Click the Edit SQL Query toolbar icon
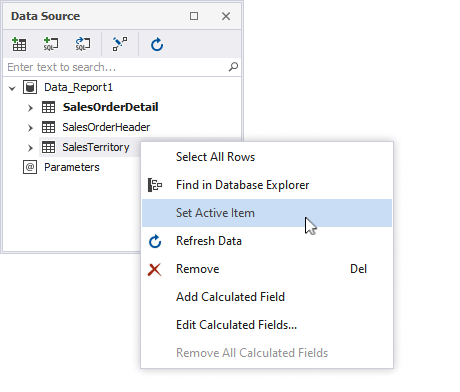This screenshot has width=460, height=392. click(83, 44)
